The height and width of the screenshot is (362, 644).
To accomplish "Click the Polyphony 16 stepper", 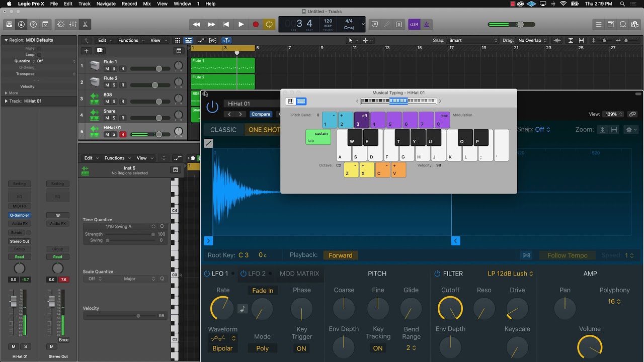I will tap(614, 302).
